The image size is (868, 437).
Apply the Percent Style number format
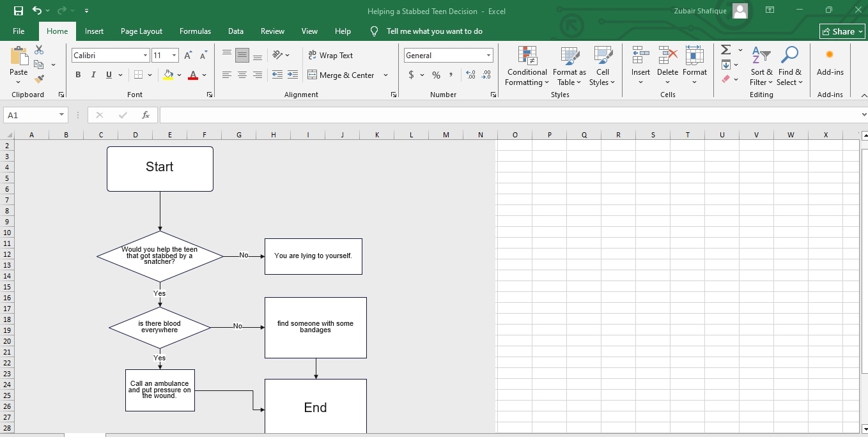point(436,75)
